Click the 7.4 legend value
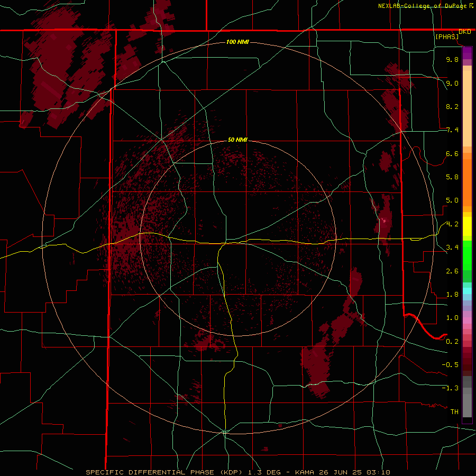Viewport: 476px width, 476px height. tap(452, 130)
